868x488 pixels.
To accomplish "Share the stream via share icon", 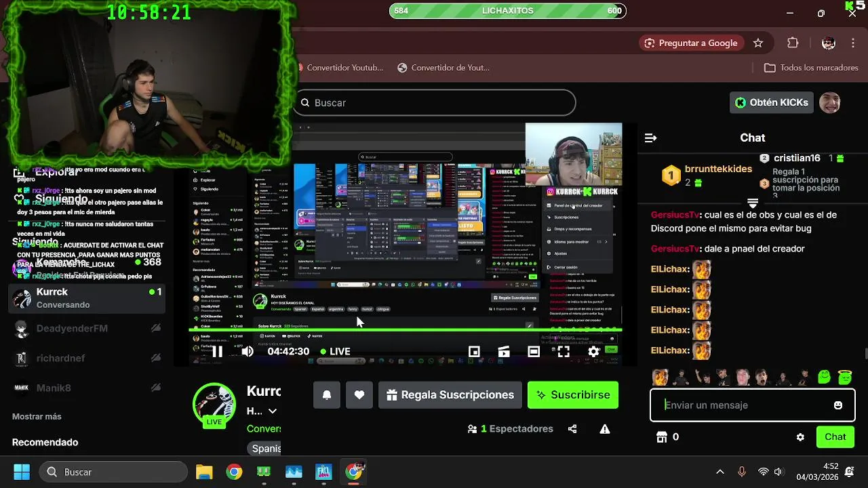I will [x=572, y=429].
